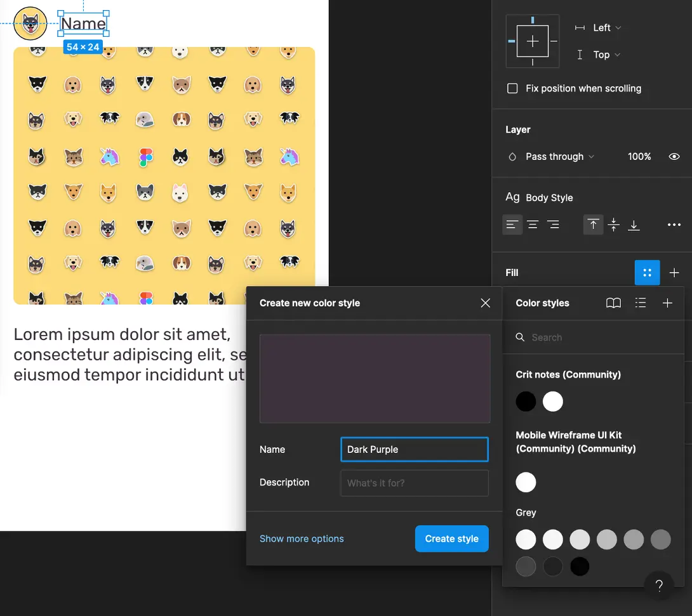
Task: Click the blend mode droplet icon
Action: coord(512,157)
